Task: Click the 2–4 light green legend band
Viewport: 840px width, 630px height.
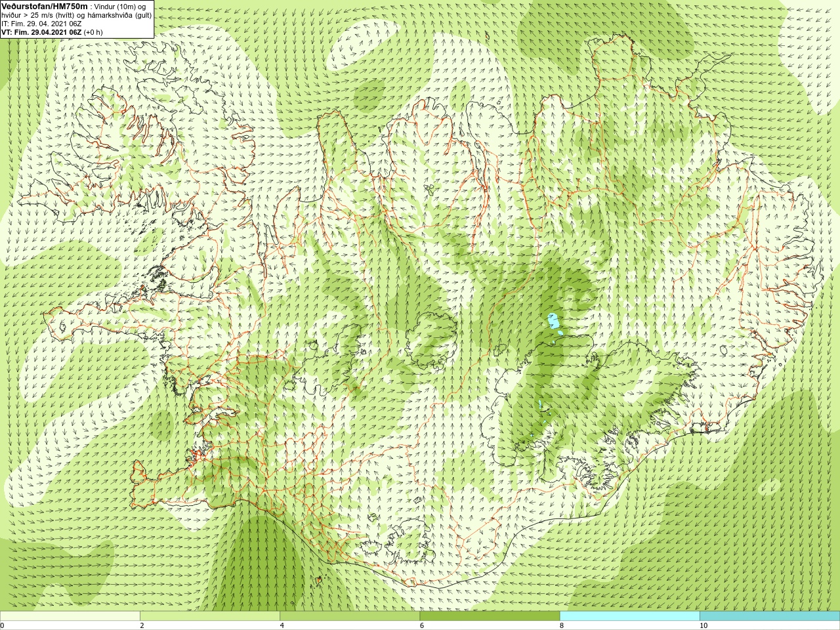Action: point(210,616)
